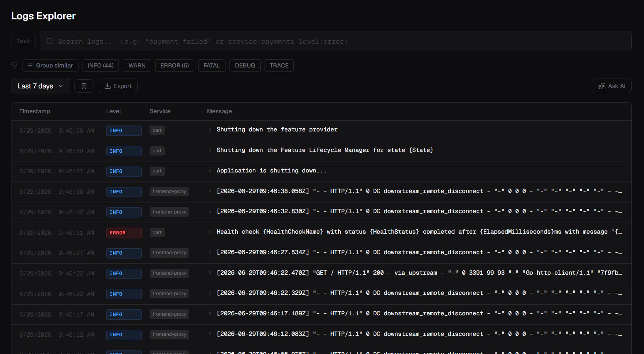The image size is (644, 354).
Task: Click the Service column header
Action: [160, 111]
